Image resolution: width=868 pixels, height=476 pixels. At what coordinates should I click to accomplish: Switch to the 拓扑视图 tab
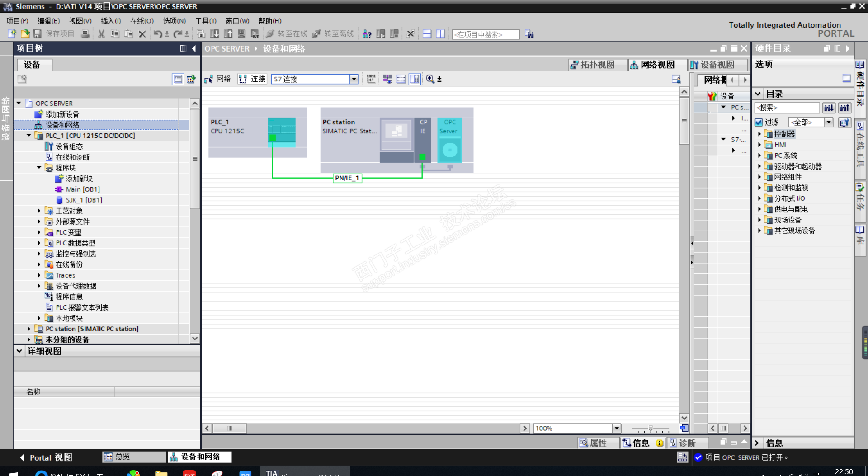pos(598,65)
